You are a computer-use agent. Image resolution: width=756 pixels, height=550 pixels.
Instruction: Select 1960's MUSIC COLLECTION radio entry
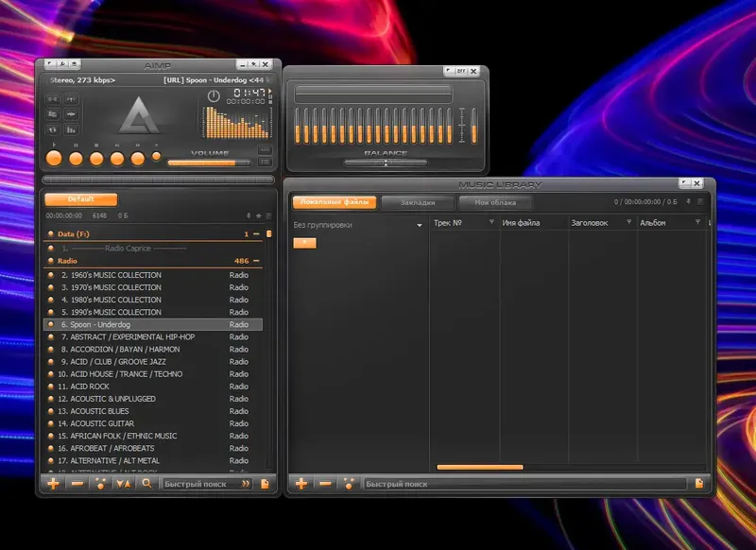(153, 275)
